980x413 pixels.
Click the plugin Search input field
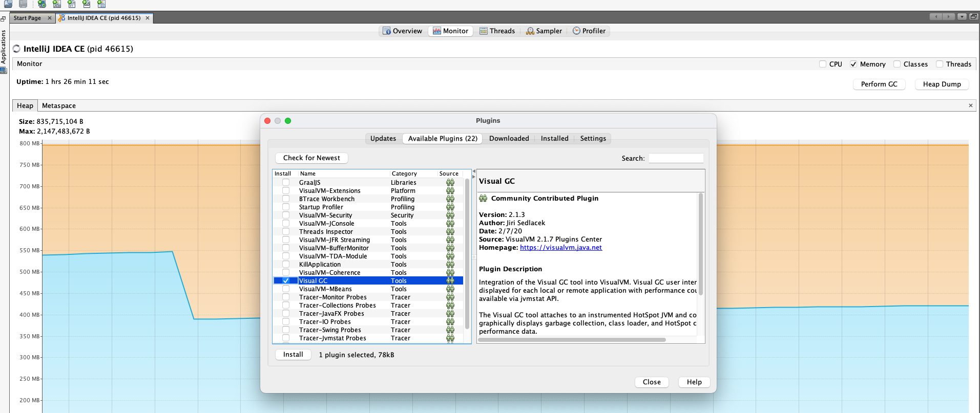pos(676,159)
